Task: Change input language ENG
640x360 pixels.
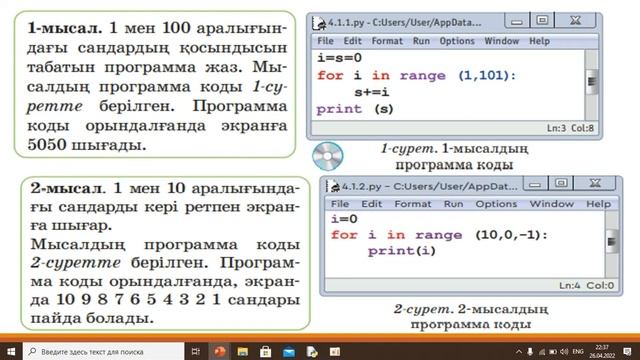Action: coord(578,351)
